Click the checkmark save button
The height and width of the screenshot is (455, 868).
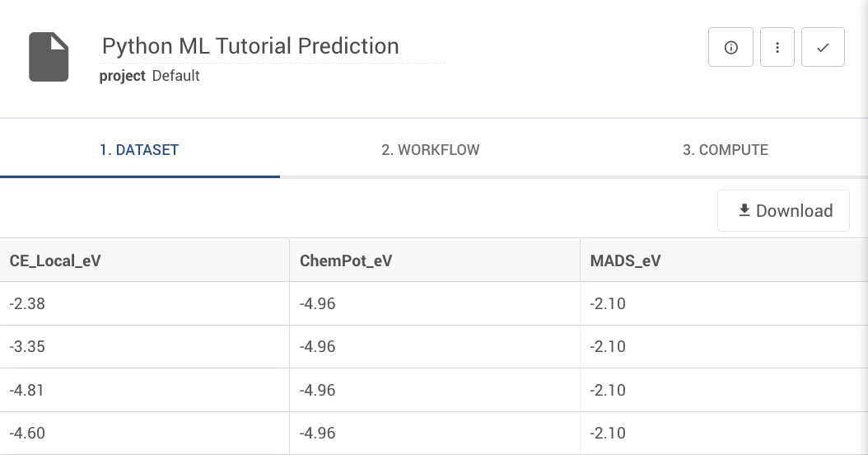tap(823, 48)
